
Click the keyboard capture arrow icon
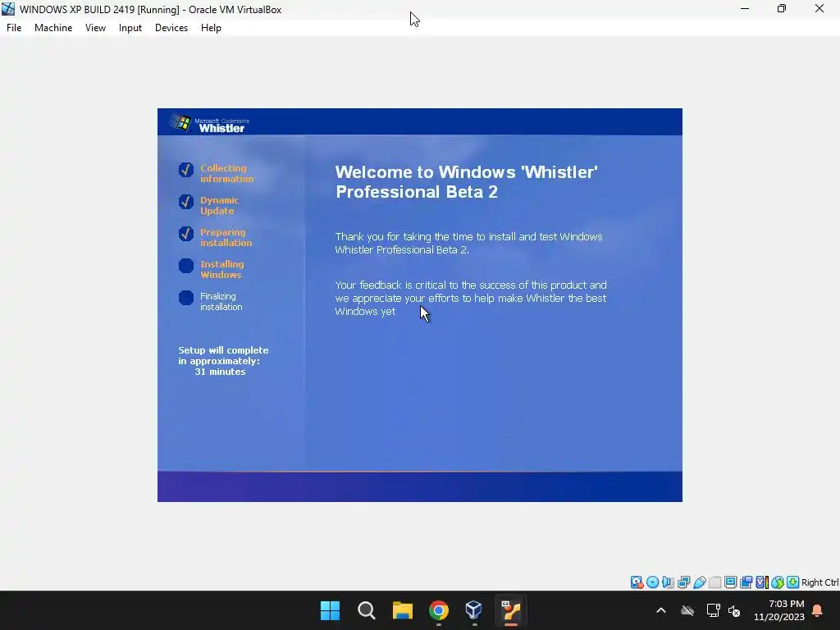[793, 582]
